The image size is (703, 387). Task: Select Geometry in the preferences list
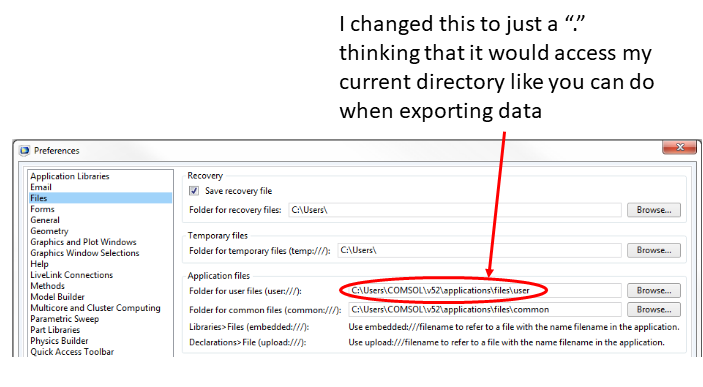tap(49, 231)
